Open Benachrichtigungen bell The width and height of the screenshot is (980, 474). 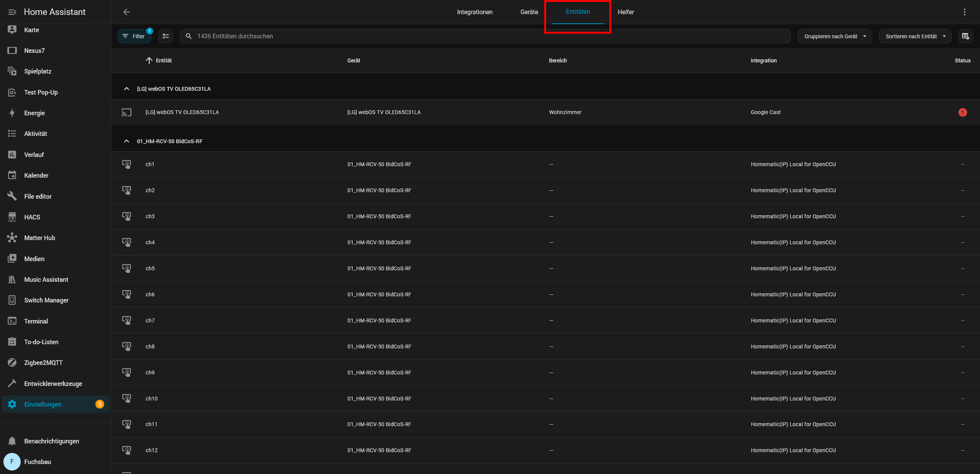(51, 441)
